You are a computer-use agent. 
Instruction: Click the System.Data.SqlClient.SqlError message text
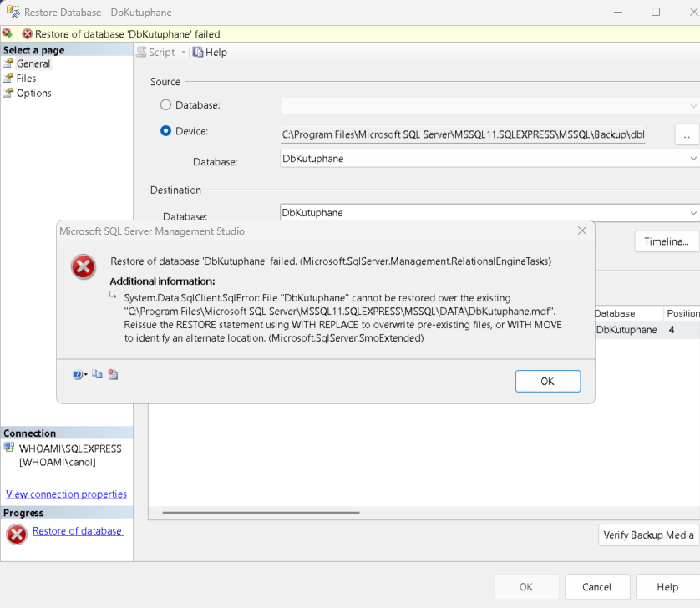click(342, 318)
